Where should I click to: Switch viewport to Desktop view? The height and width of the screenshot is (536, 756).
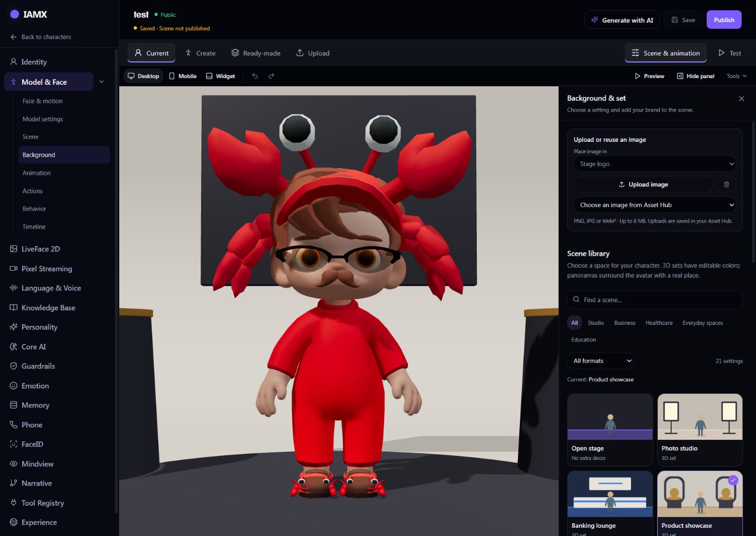point(143,76)
